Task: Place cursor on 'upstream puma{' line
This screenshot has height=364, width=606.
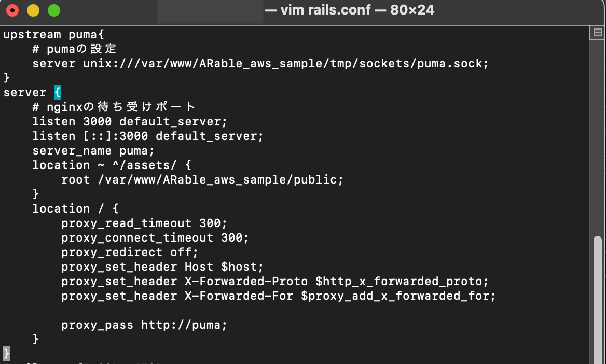Action: [x=54, y=35]
